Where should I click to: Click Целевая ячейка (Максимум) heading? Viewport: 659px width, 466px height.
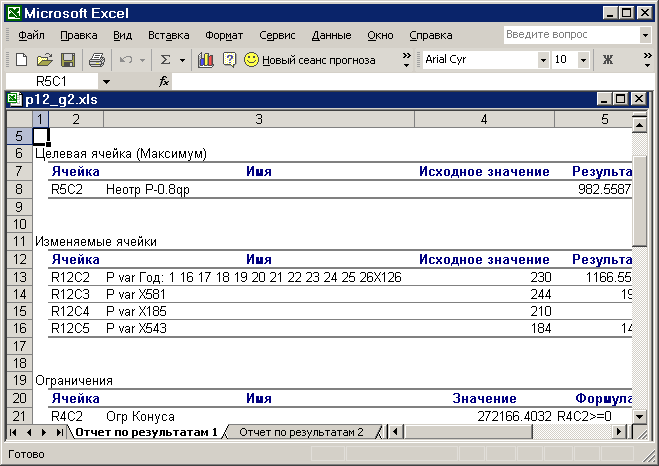[x=121, y=154]
